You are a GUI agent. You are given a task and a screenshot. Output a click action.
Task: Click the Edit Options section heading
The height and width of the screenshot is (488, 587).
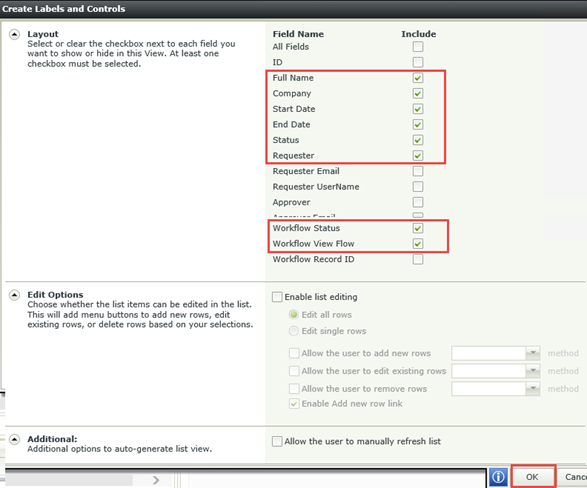(55, 295)
